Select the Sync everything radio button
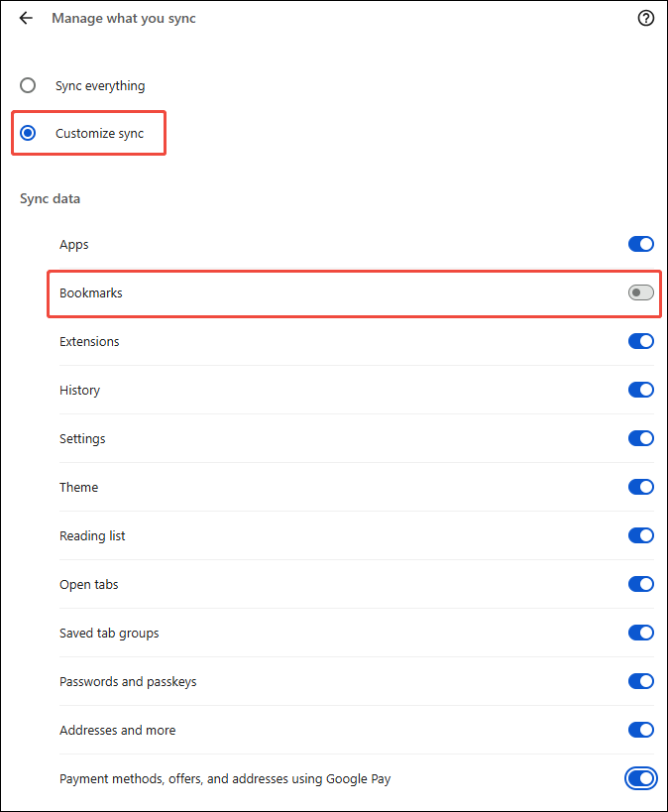 click(x=28, y=85)
